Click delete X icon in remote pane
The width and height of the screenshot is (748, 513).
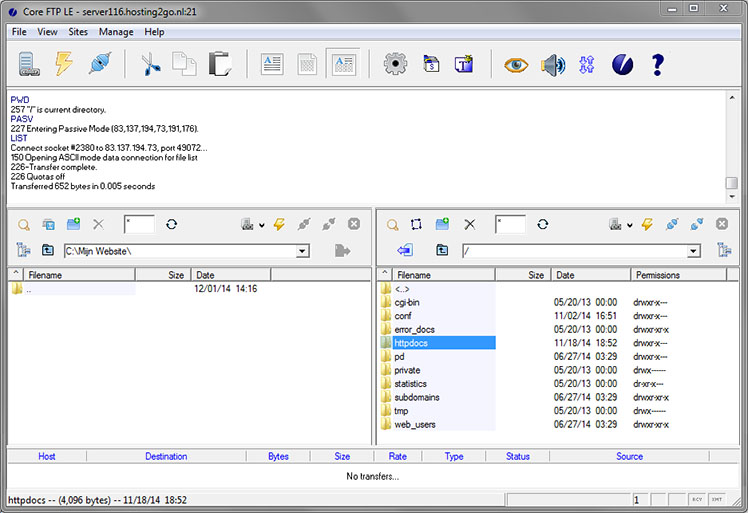[470, 224]
